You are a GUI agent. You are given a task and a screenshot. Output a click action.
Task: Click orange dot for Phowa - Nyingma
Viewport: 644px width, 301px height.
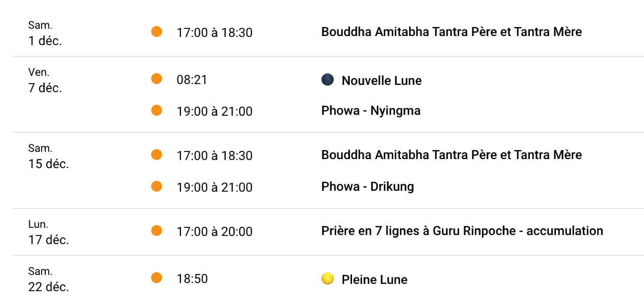[x=157, y=111]
